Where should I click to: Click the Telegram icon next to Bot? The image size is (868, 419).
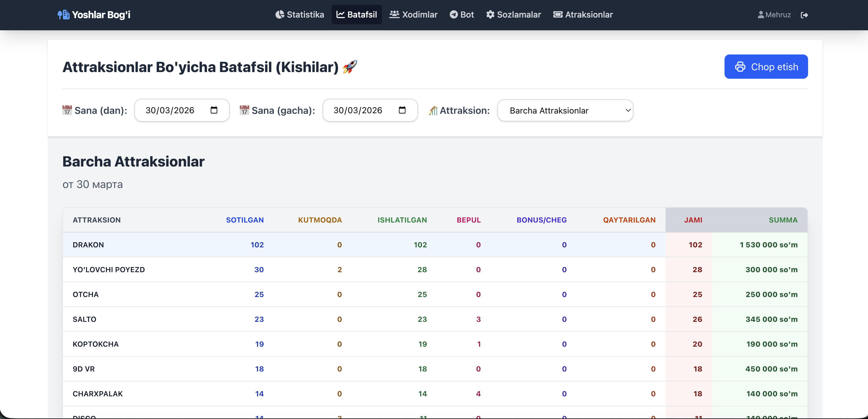click(x=454, y=15)
